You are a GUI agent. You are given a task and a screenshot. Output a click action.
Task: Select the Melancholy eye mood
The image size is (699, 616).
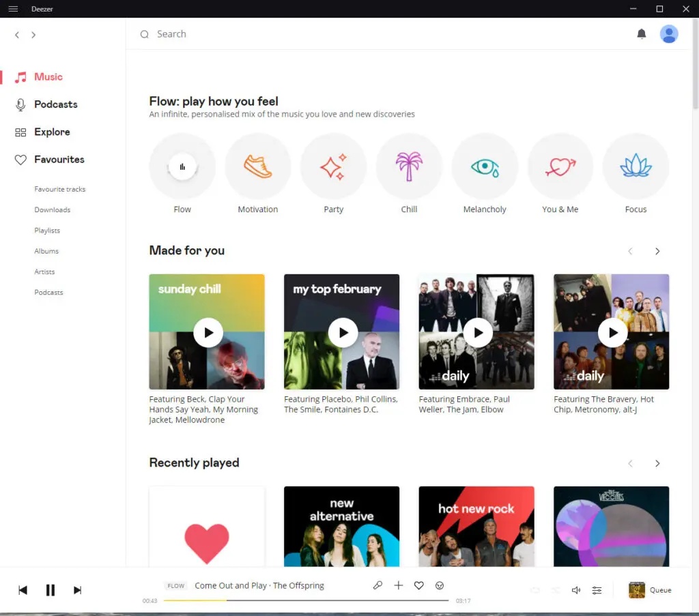coord(485,166)
